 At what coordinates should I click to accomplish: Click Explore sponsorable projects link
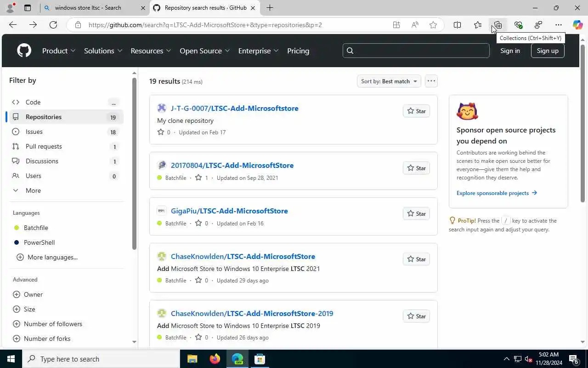coord(497,193)
